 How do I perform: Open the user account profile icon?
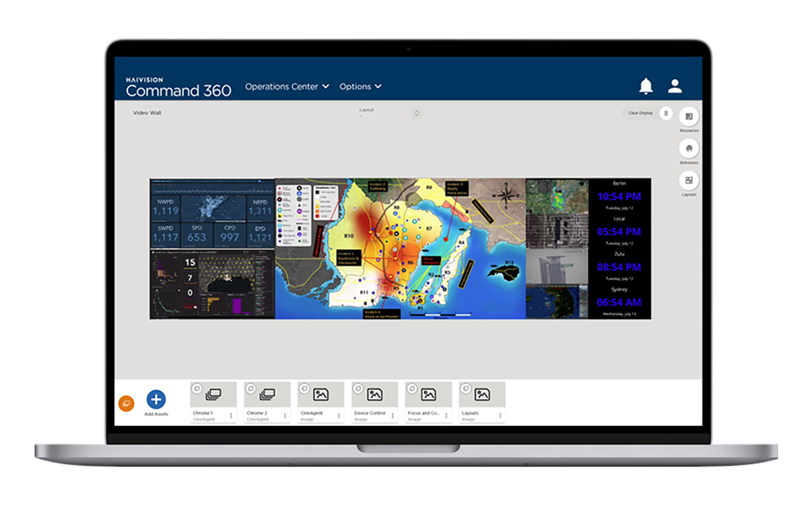[675, 86]
